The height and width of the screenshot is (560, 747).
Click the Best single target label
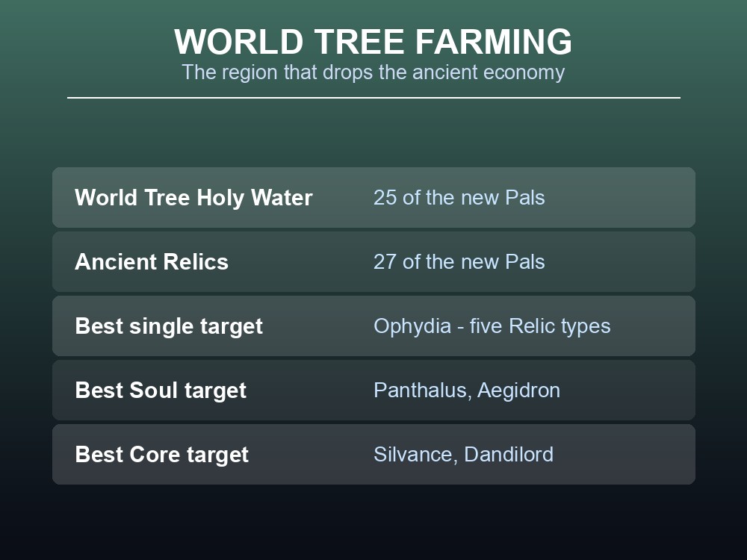[169, 326]
